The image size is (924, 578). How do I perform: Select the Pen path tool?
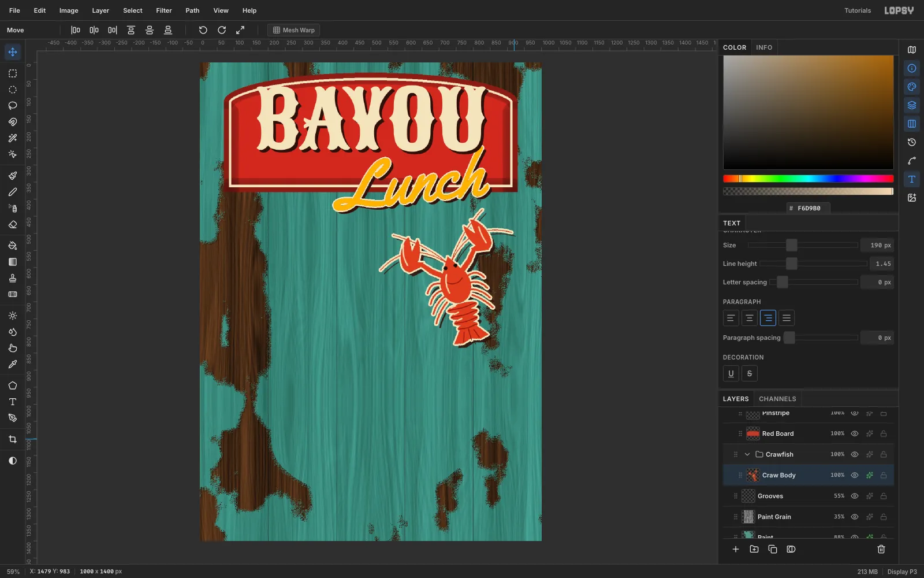pos(13,418)
